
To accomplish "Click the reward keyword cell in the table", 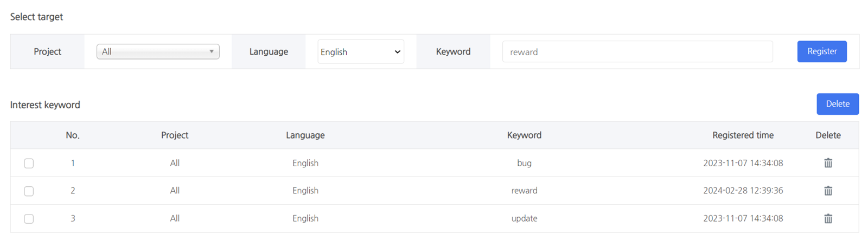I will [x=524, y=191].
